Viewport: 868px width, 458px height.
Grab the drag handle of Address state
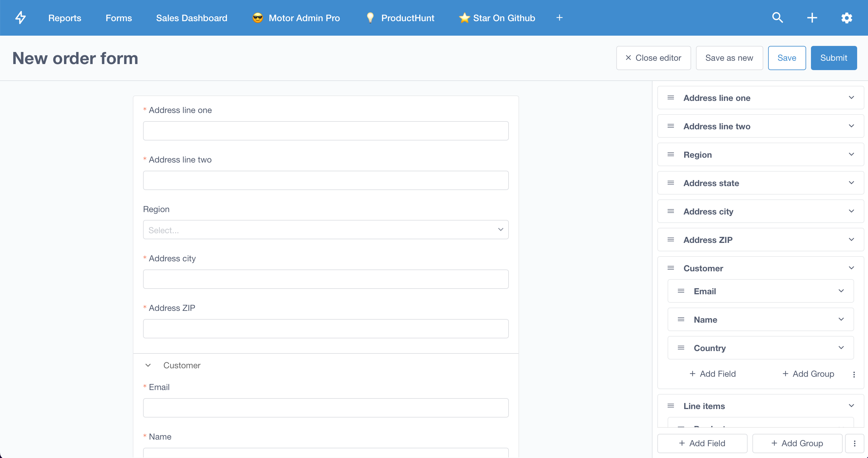coord(671,183)
